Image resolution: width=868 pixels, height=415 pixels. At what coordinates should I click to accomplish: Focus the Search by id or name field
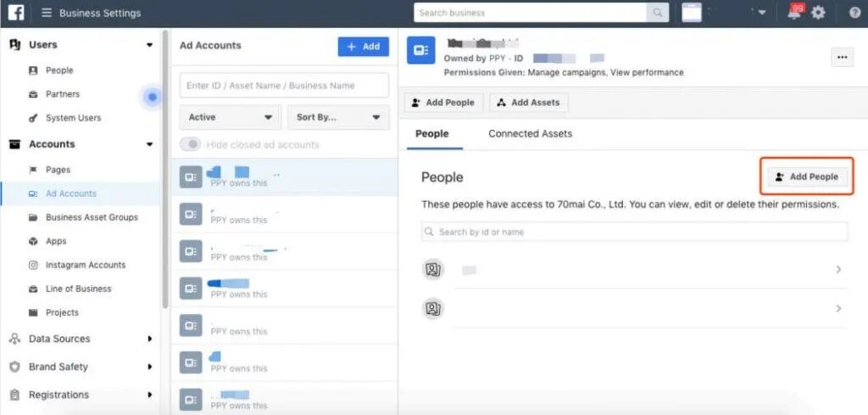point(634,232)
